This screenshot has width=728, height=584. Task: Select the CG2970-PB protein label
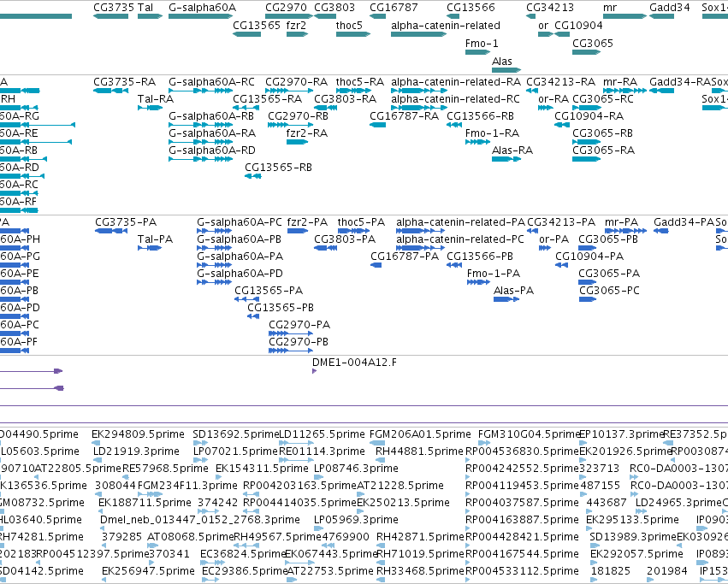(299, 342)
